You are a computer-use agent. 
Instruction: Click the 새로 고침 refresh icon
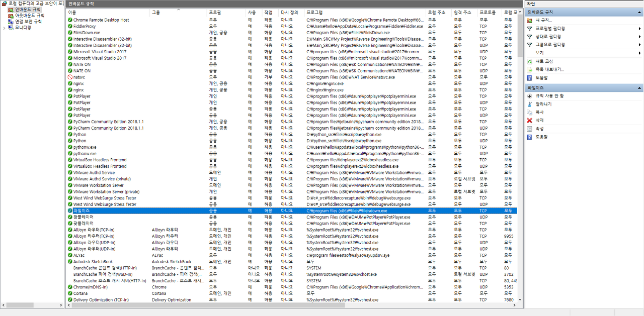point(529,61)
